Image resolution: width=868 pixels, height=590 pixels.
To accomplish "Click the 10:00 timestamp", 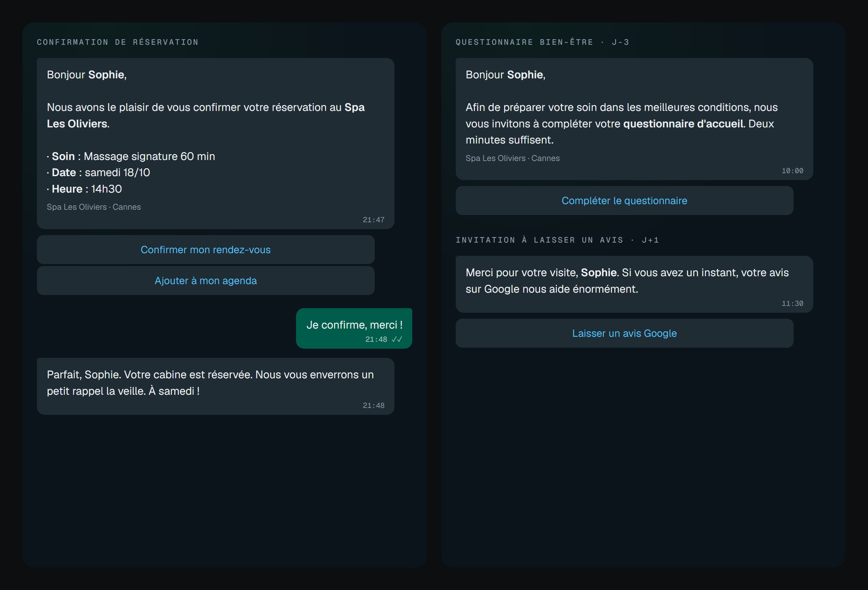I will (x=792, y=171).
